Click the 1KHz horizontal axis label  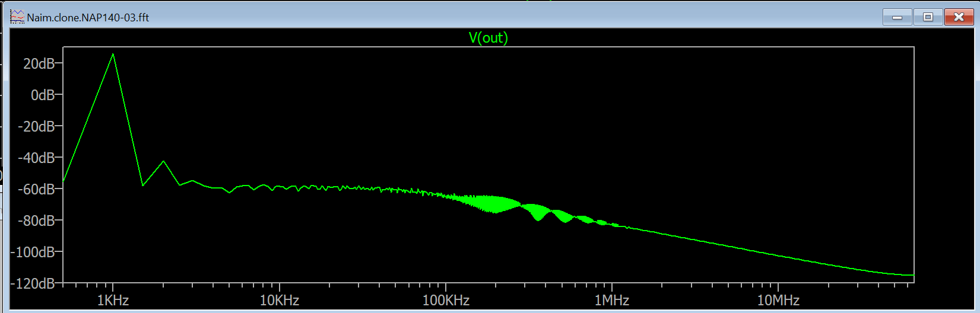[113, 300]
